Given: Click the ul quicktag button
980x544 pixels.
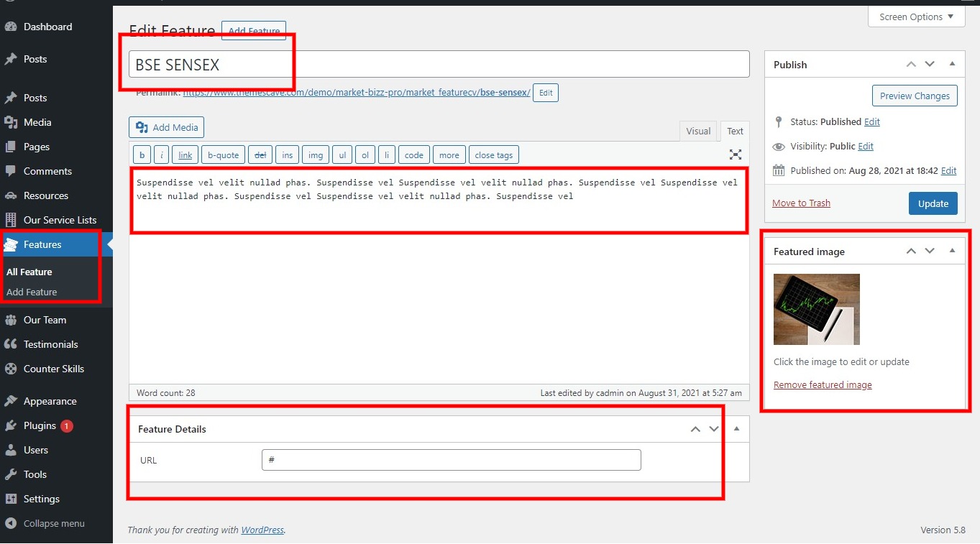Looking at the screenshot, I should click(342, 155).
